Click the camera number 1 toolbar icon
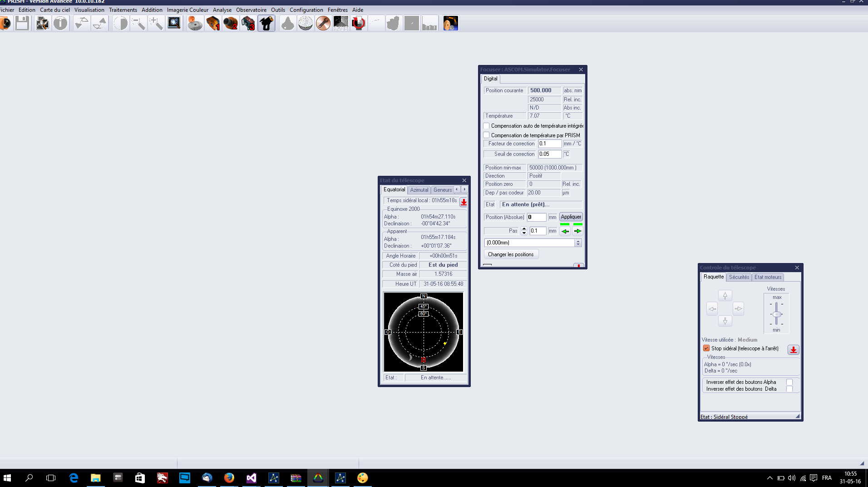 [213, 23]
